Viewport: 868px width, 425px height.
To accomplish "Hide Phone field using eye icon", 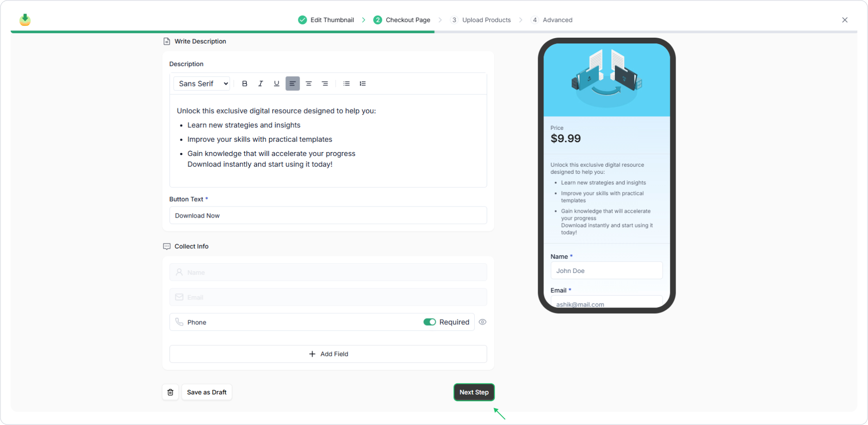I will pos(482,322).
